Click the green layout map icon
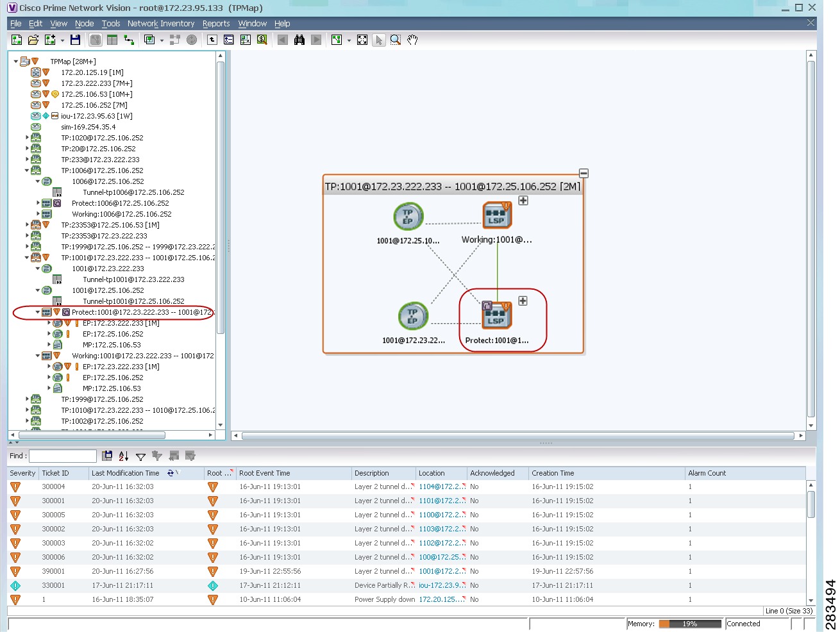 coord(337,40)
